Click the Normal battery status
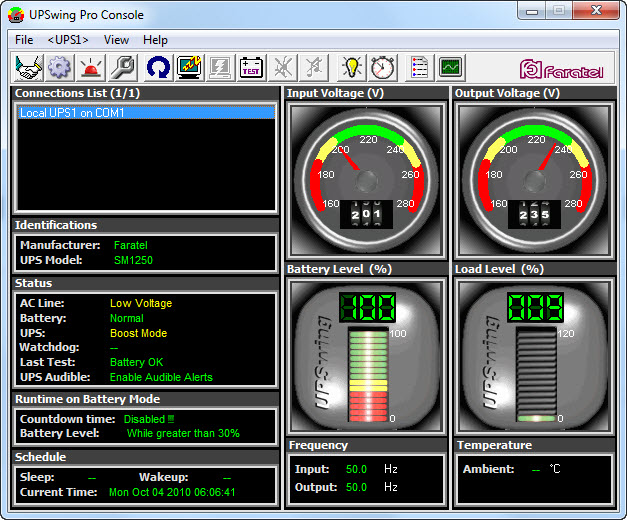627x520 pixels. 126,318
